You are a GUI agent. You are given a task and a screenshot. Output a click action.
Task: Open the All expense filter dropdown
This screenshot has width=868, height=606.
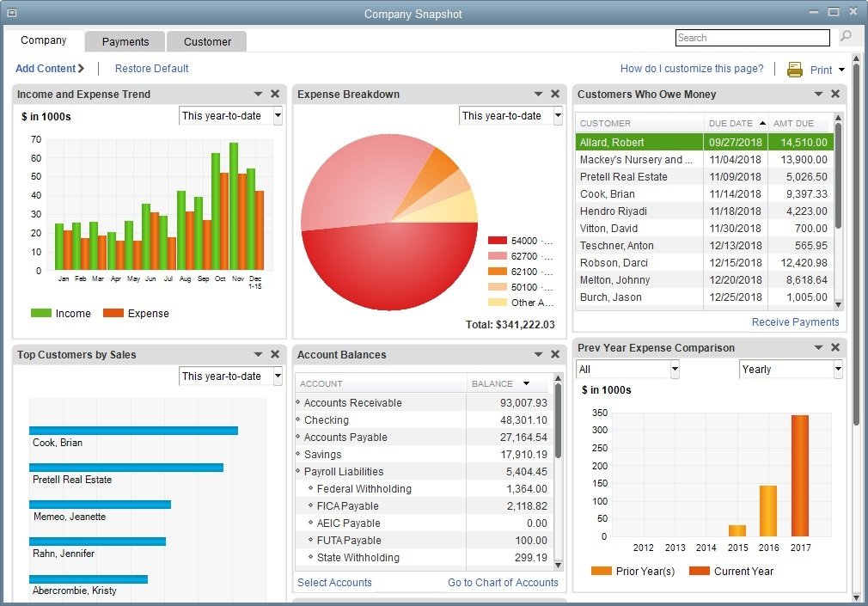click(674, 370)
